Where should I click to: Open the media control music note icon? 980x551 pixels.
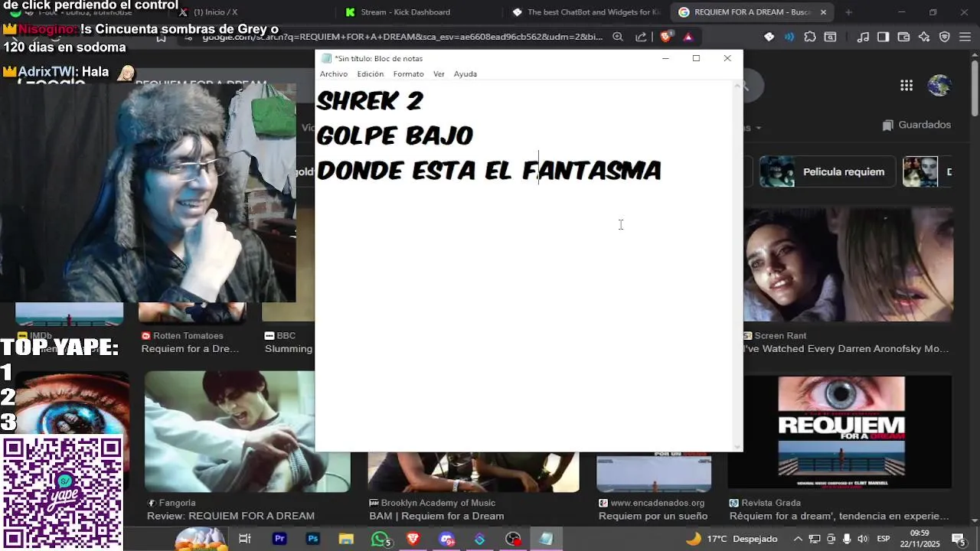coord(863,37)
